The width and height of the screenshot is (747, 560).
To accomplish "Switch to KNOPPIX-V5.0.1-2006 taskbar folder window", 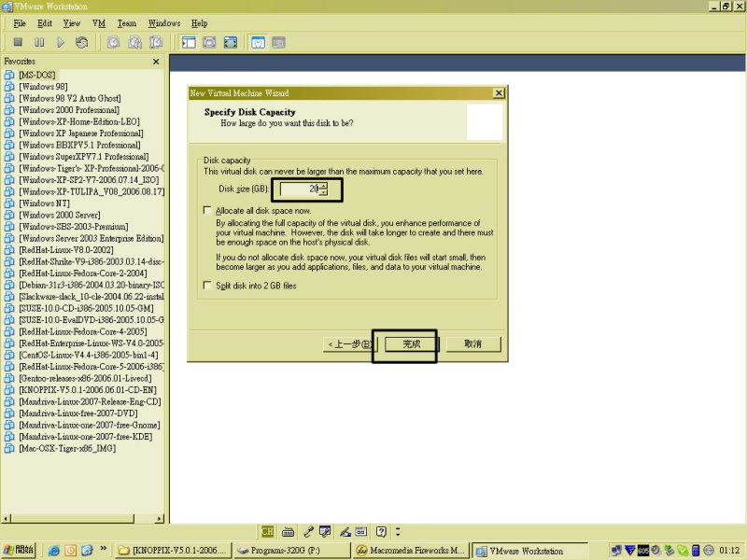I will (174, 551).
